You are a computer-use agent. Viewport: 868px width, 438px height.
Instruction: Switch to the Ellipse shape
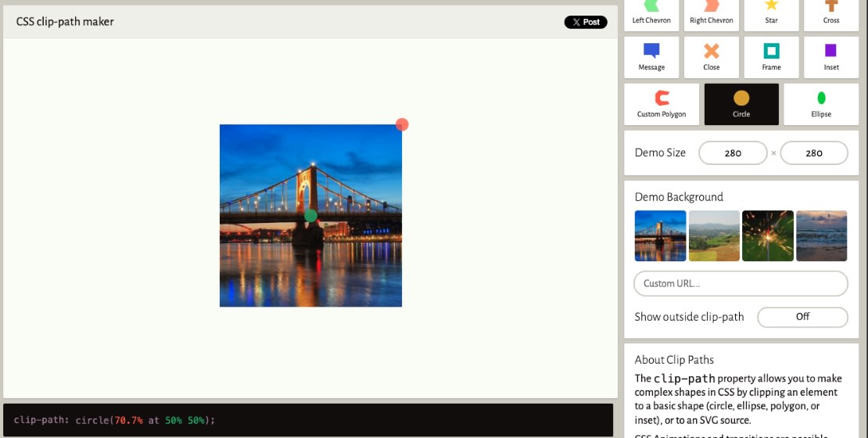[821, 104]
